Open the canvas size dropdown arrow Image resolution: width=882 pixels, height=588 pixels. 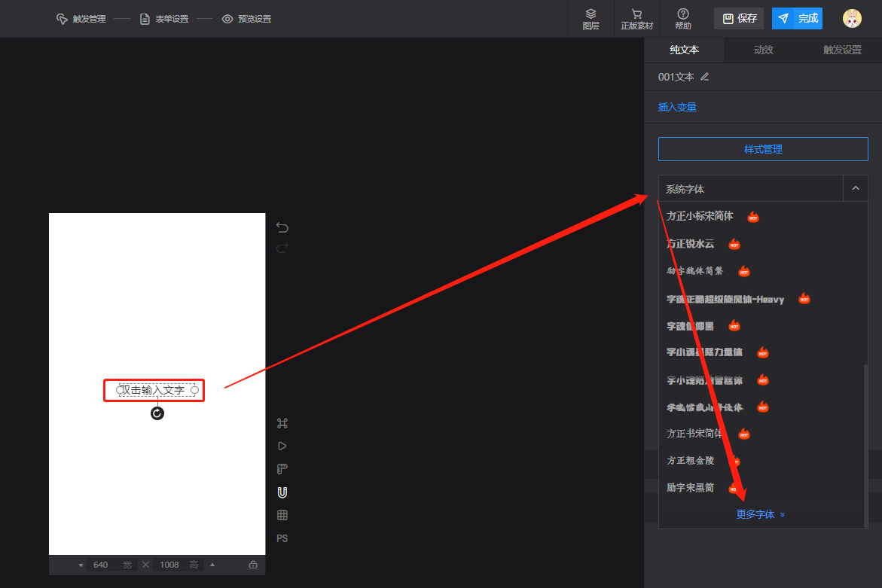point(81,565)
